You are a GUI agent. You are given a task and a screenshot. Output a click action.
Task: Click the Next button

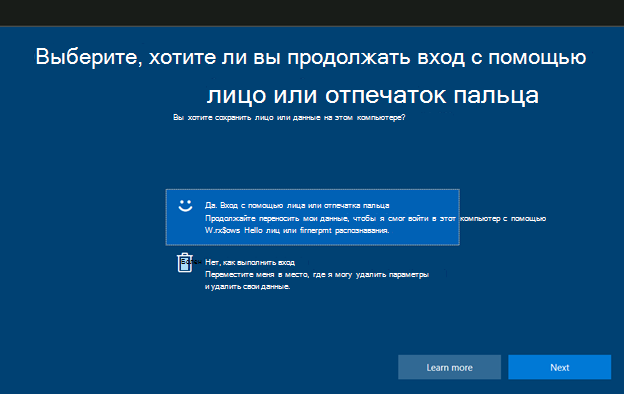click(x=560, y=367)
